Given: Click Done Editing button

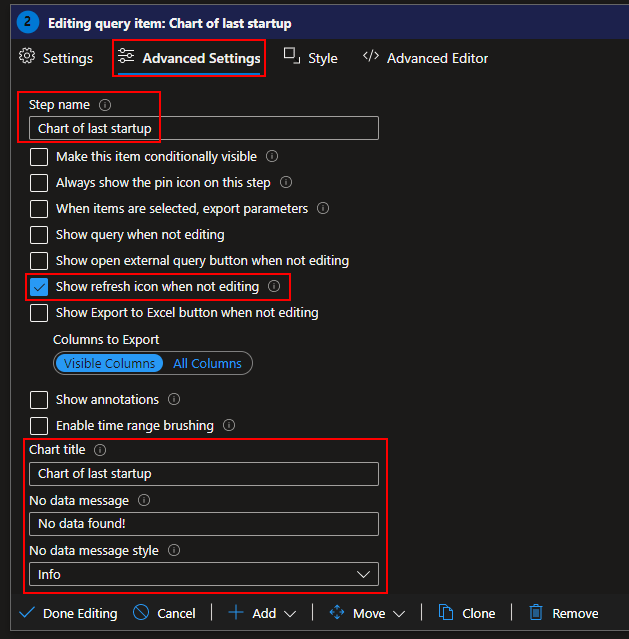Looking at the screenshot, I should [x=68, y=613].
